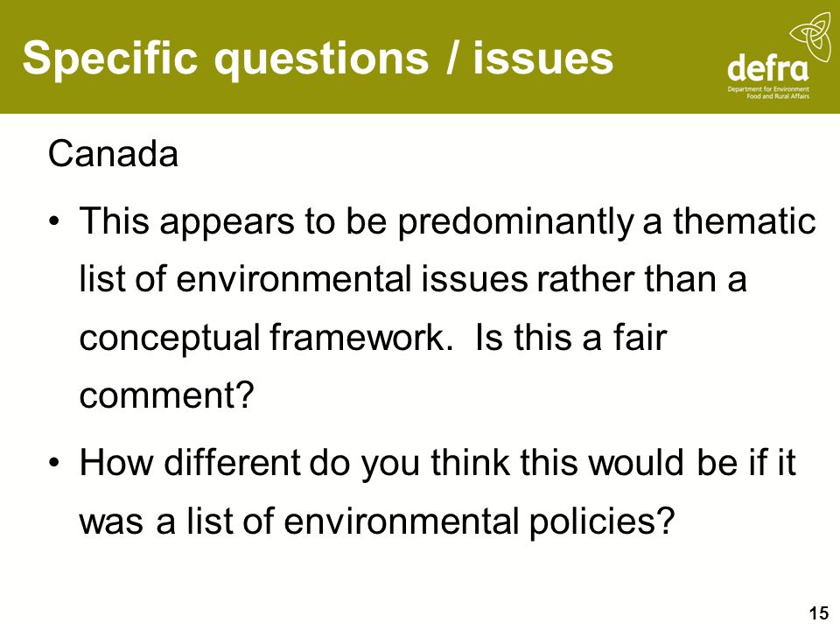Click the first bullet point marker
840x630 pixels.
coord(53,221)
